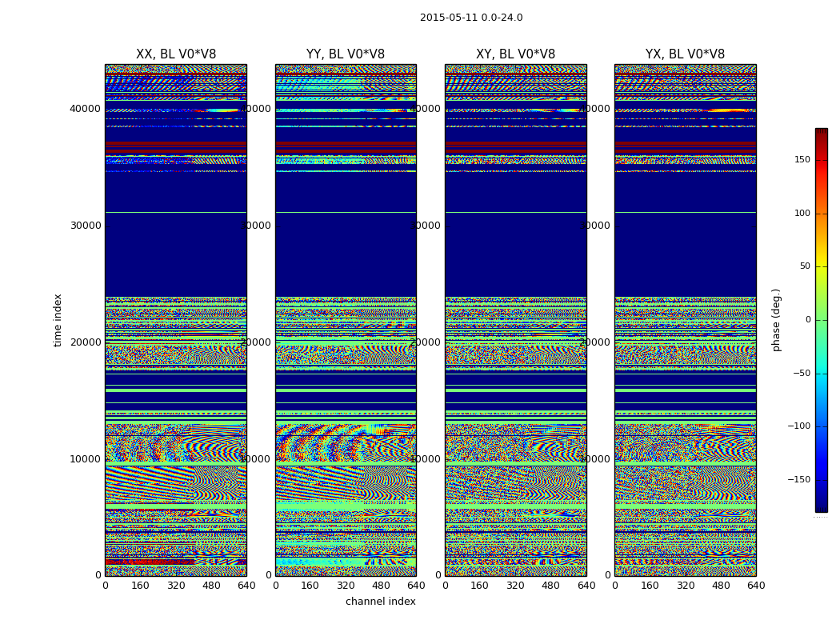Image resolution: width=840 pixels, height=640 pixels.
Task: Click y-axis tick 10000 of XX panel
Action: click(85, 459)
